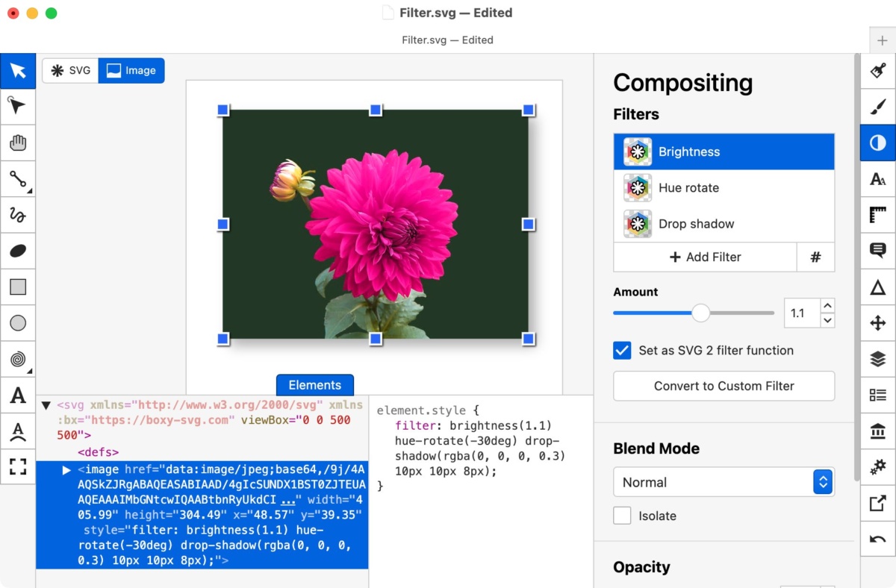Screen dimensions: 896x588
Task: Select the Spiral tool
Action: pyautogui.click(x=18, y=359)
